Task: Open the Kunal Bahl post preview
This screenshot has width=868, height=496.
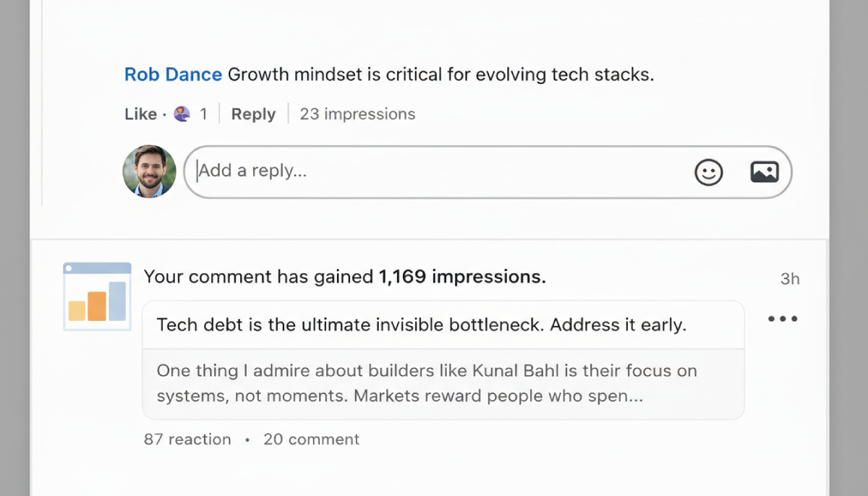Action: coord(427,384)
